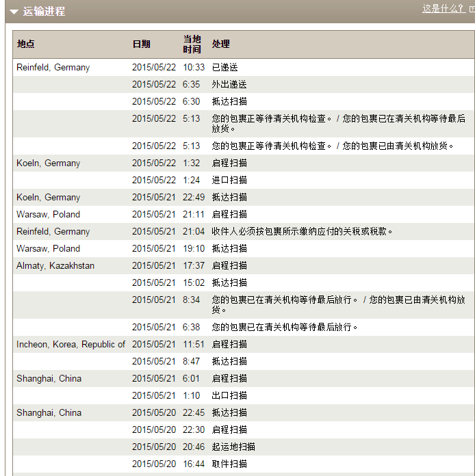This screenshot has height=476, width=475.
Task: Click the 运输进程 section title
Action: tap(44, 12)
